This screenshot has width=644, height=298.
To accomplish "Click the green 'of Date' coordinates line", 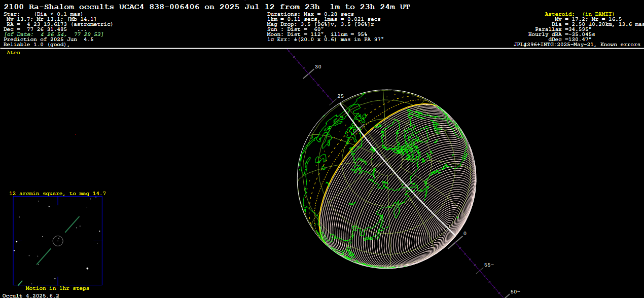I will (x=53, y=34).
